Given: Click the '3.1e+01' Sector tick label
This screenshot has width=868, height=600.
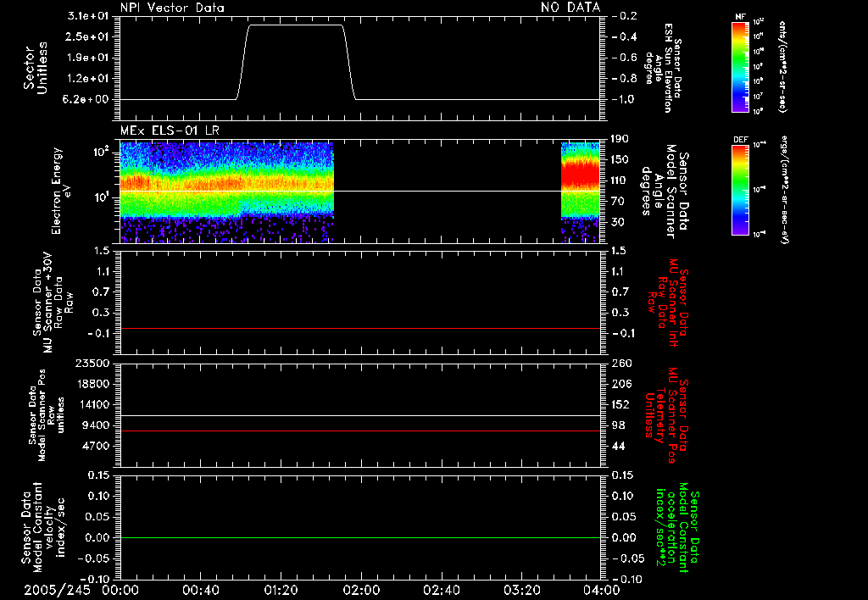Looking at the screenshot, I should click(x=87, y=15).
